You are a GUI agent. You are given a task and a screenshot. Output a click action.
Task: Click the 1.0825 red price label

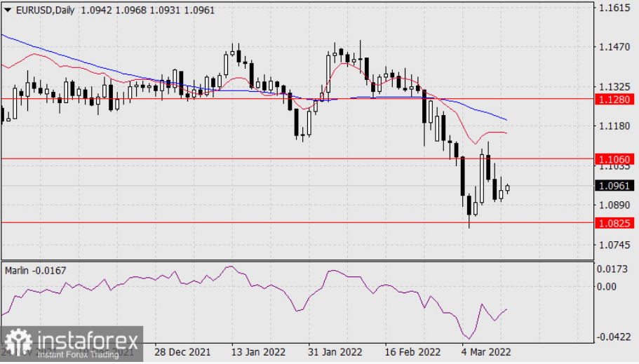pyautogui.click(x=614, y=223)
